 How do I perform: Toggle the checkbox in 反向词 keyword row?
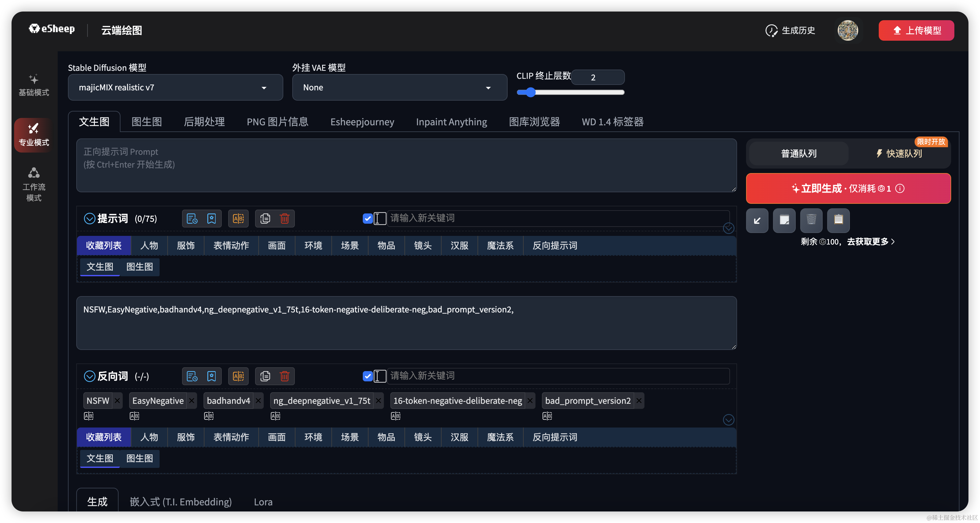pyautogui.click(x=368, y=377)
